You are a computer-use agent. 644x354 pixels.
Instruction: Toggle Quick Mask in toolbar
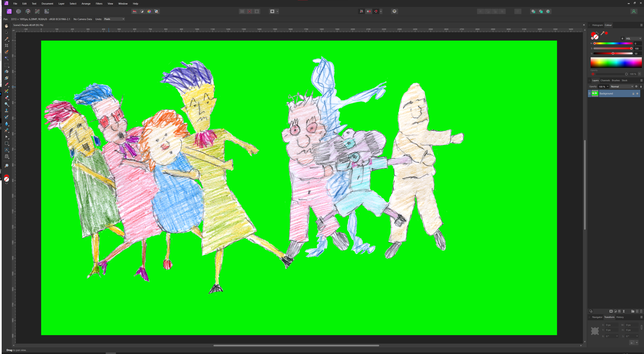(x=272, y=11)
